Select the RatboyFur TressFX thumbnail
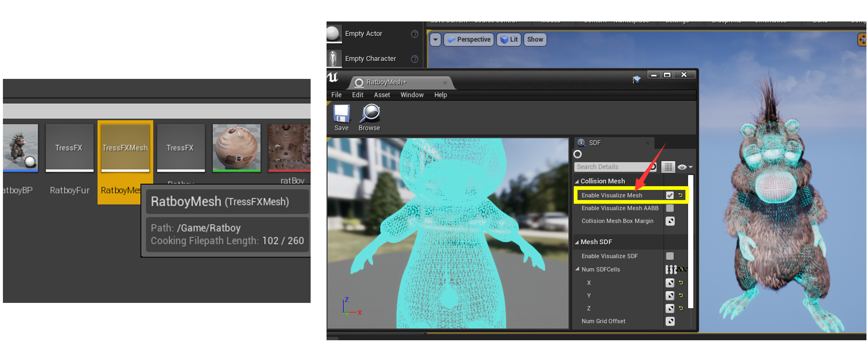868x345 pixels. pyautogui.click(x=69, y=148)
